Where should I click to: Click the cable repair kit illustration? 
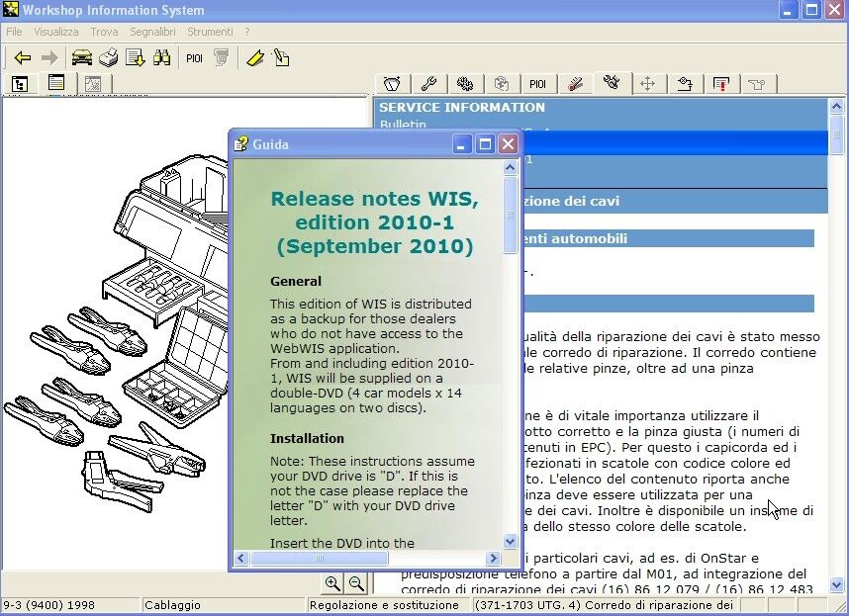coord(117,334)
